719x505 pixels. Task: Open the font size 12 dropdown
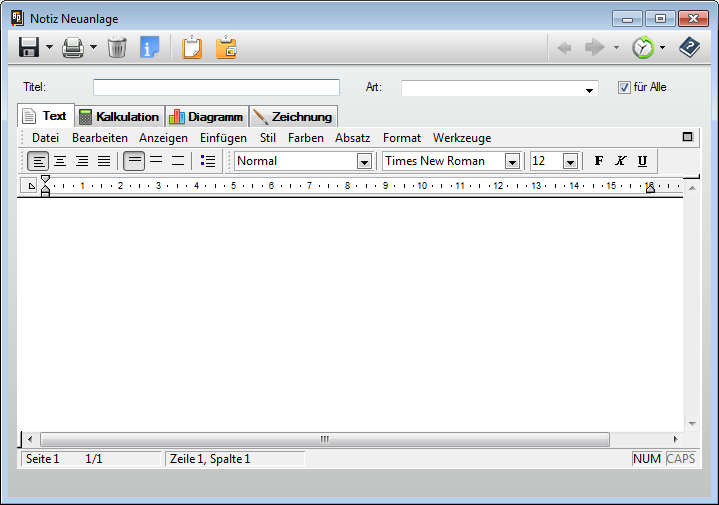pos(569,161)
